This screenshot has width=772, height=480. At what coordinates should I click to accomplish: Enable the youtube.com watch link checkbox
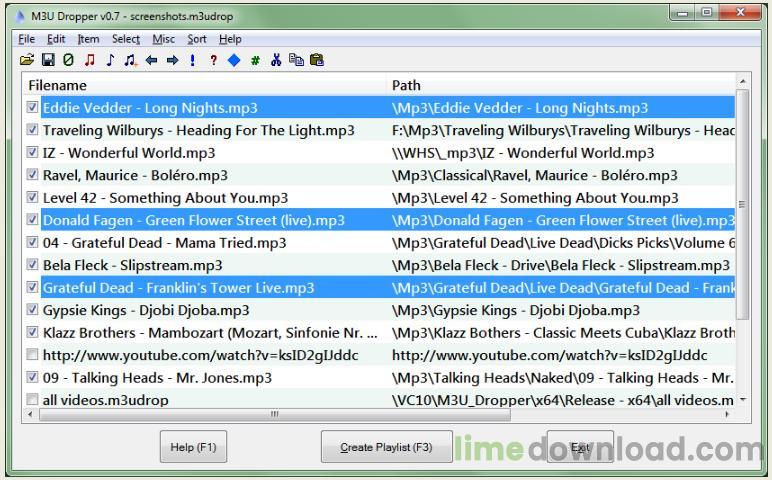33,355
